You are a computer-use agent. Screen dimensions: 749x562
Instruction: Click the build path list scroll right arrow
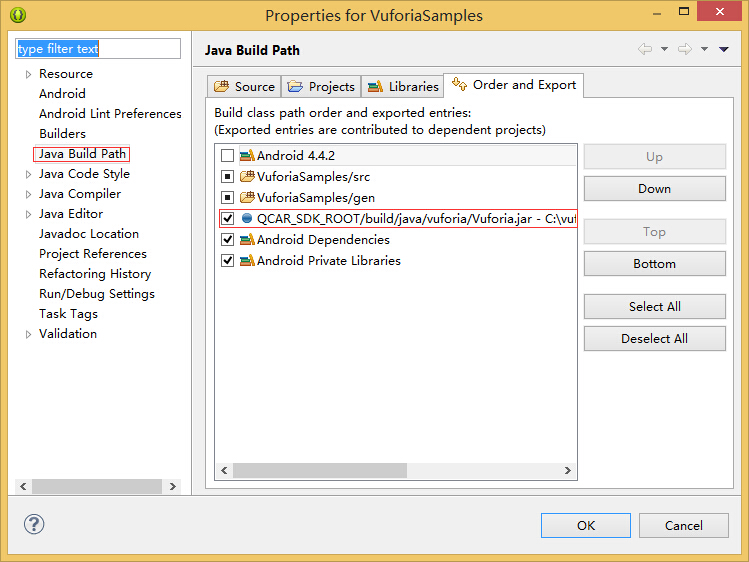point(567,470)
